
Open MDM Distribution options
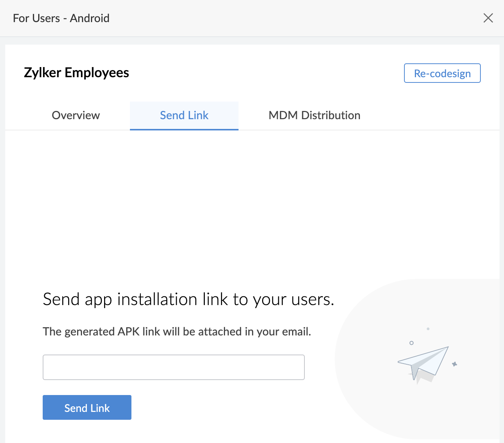(x=314, y=115)
